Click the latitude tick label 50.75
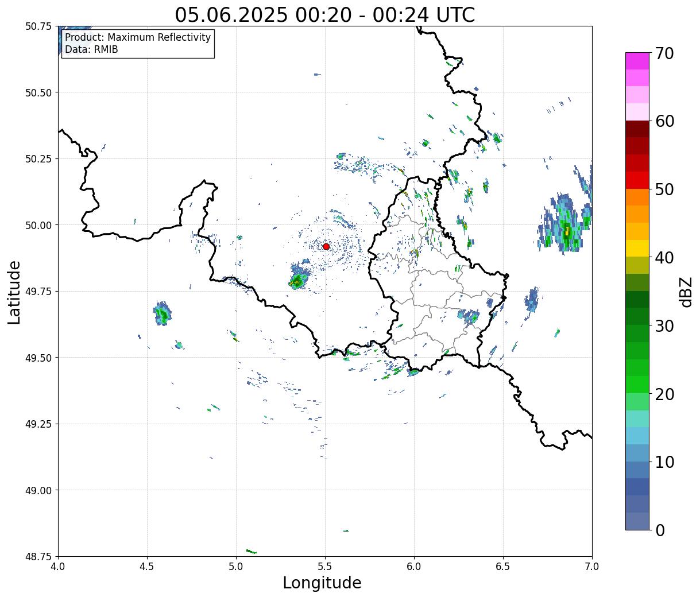Image resolution: width=700 pixels, height=597 pixels. click(x=38, y=26)
